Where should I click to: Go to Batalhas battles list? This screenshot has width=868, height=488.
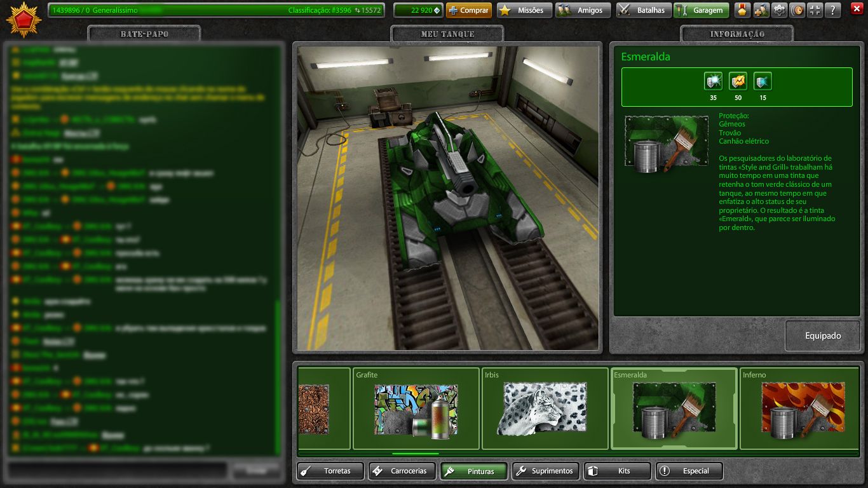coord(643,10)
